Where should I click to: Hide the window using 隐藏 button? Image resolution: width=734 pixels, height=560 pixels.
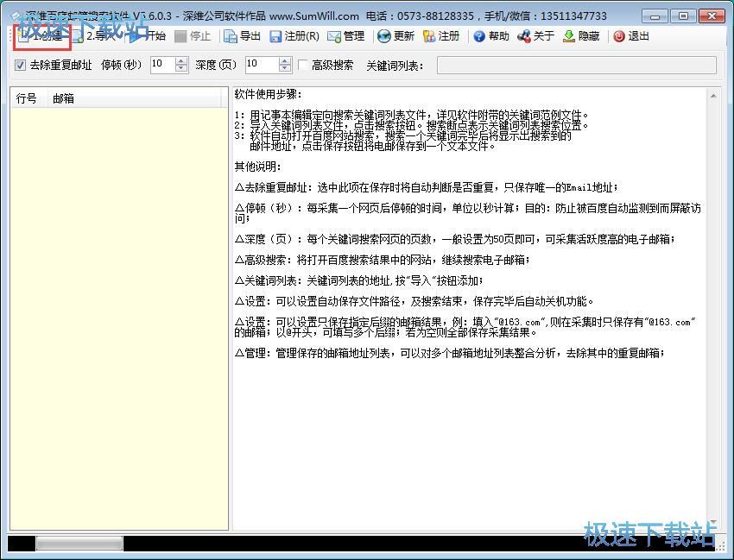pyautogui.click(x=581, y=36)
